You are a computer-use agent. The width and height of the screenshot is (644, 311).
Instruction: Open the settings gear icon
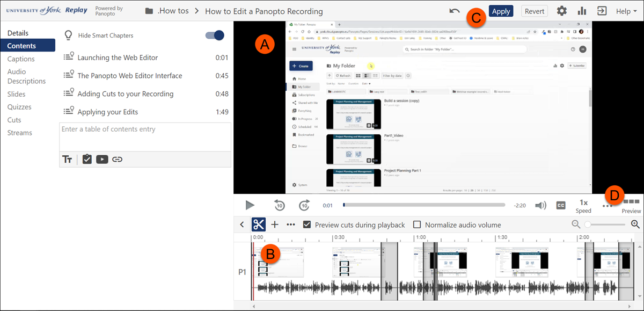coord(561,11)
